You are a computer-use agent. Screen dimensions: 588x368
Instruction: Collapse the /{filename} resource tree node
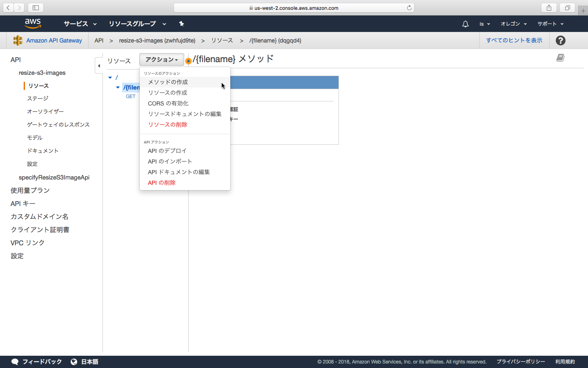coord(118,87)
